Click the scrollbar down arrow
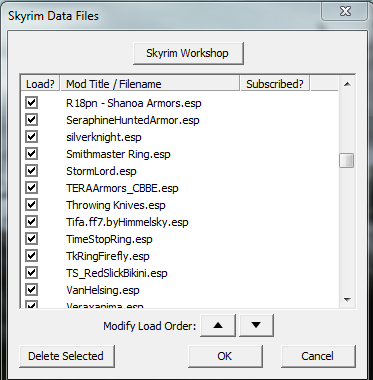The image size is (373, 380). tap(347, 300)
